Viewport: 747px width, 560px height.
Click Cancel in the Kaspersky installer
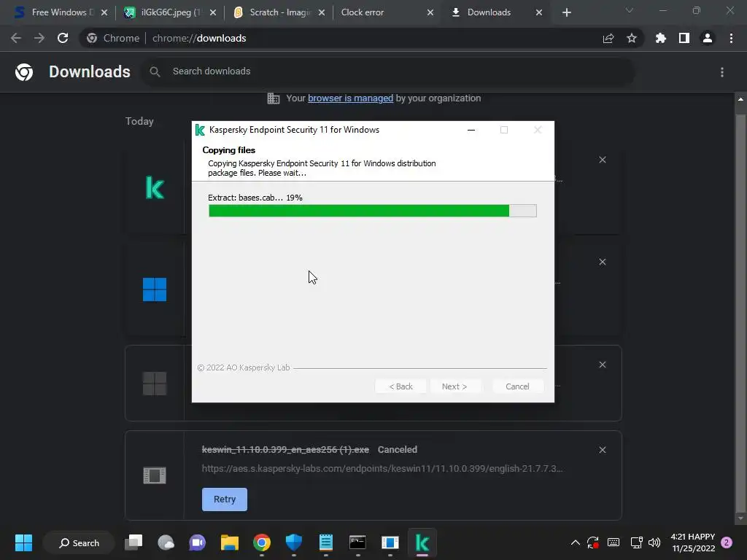pyautogui.click(x=517, y=386)
